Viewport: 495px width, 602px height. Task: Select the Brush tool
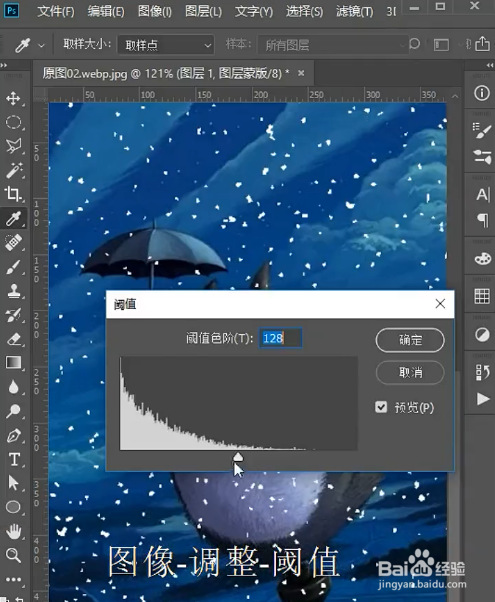[13, 266]
